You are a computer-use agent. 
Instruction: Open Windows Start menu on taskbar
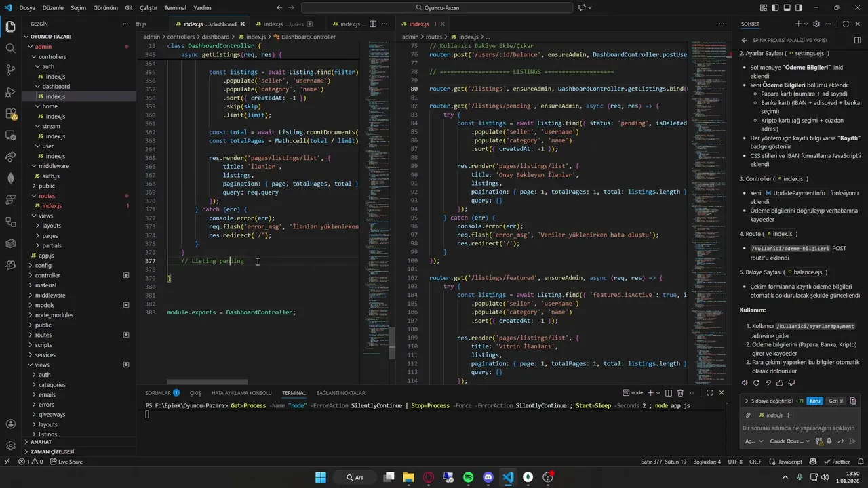coord(321,477)
